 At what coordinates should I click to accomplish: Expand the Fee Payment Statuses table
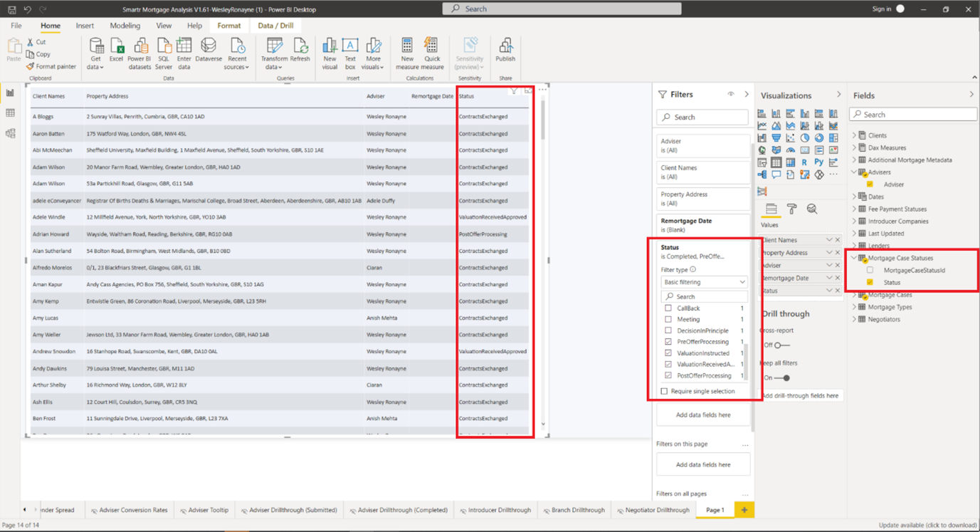(x=855, y=209)
